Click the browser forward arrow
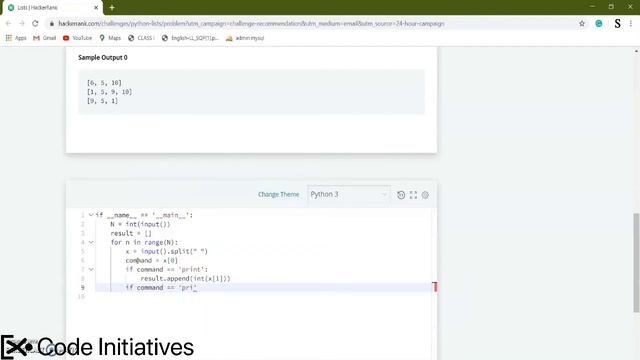The width and height of the screenshot is (640, 360). [22, 24]
